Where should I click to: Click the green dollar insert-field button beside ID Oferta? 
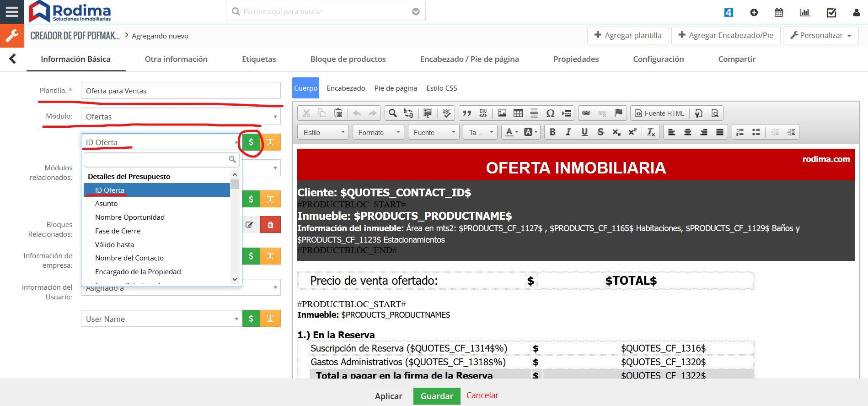pos(251,142)
